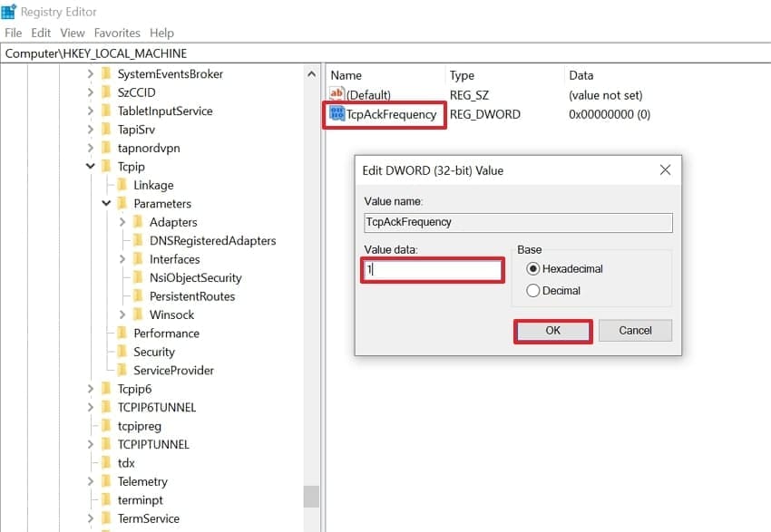Select the SzCCID folder icon
Viewport: 771px width, 532px height.
(106, 92)
